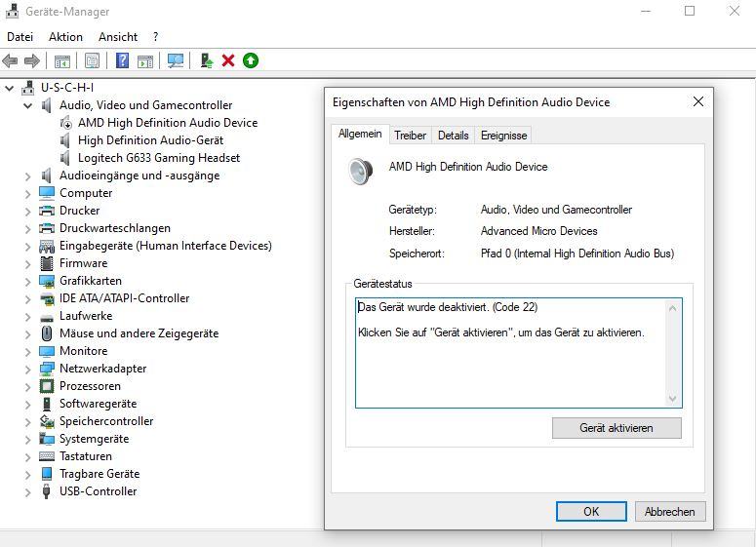Image resolution: width=756 pixels, height=547 pixels.
Task: Expand Audioeingänge und -ausgänge
Action: point(28,176)
